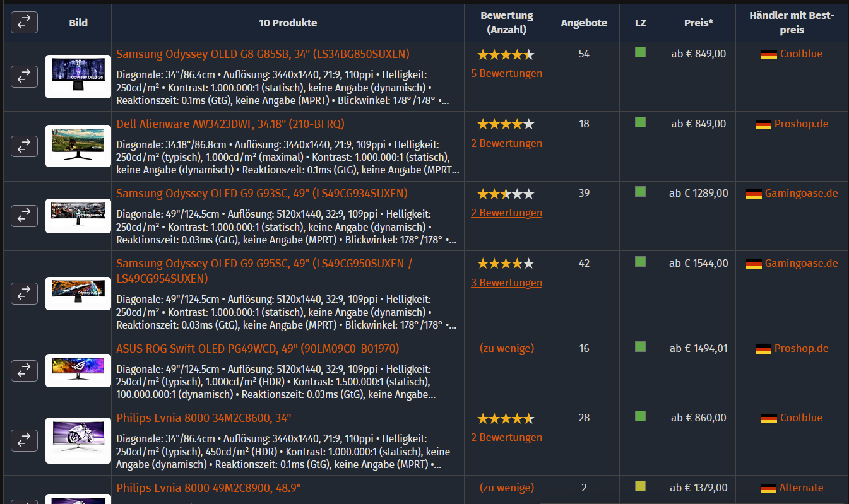Viewport: 849px width, 504px height.
Task: Open 2 Bewertungen link for Philips 34M2C8600
Action: pos(506,437)
